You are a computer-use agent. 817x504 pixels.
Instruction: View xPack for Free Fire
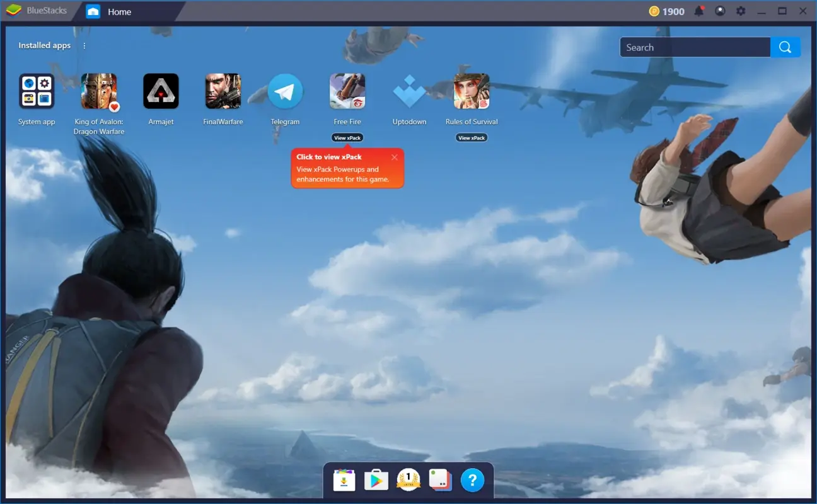347,137
